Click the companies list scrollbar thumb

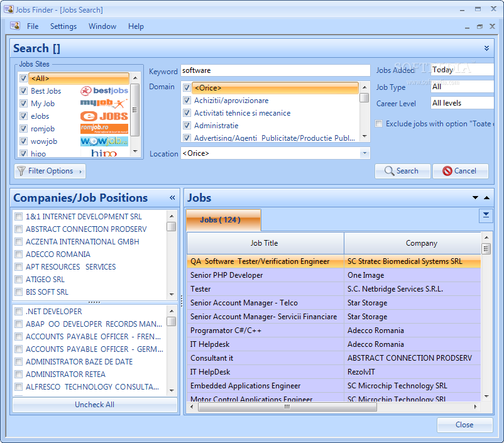click(172, 226)
